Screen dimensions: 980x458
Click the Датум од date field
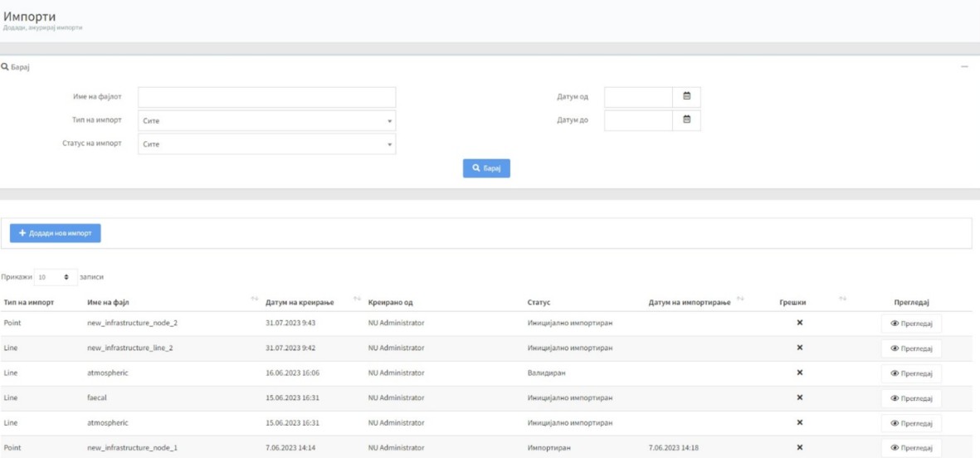[x=639, y=97]
